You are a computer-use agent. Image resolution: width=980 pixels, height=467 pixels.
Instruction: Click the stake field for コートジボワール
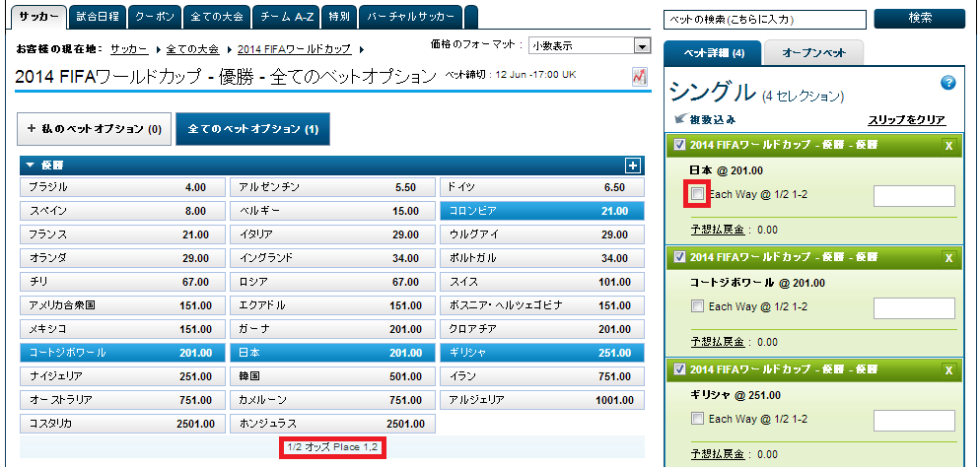coord(914,307)
